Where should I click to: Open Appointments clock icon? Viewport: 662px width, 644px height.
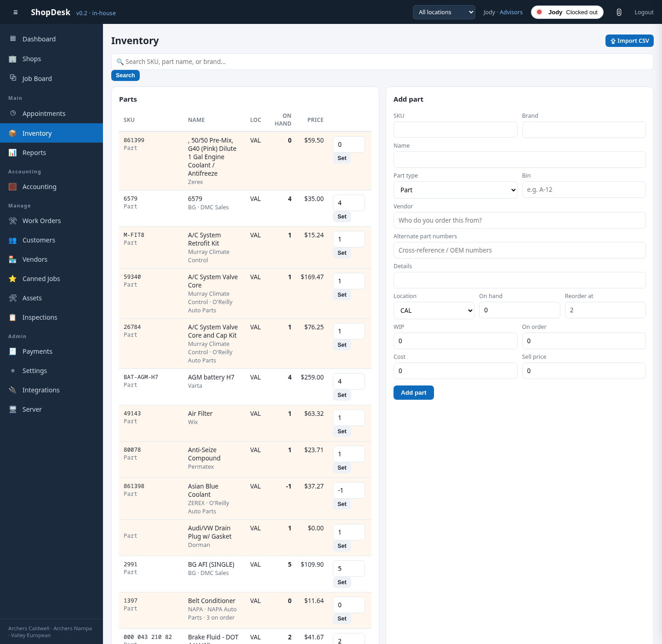point(13,113)
